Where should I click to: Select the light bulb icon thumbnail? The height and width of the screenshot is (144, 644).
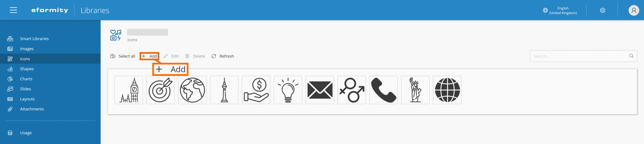coord(288,90)
